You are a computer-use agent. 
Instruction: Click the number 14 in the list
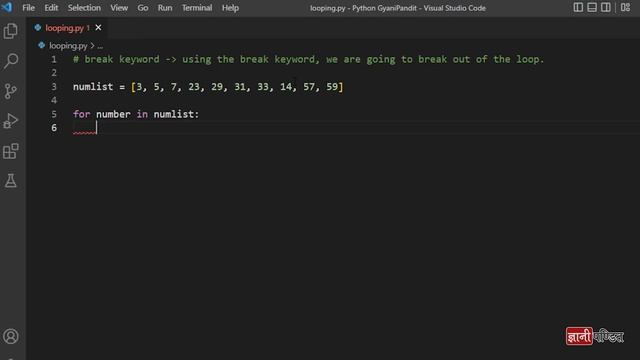click(x=286, y=87)
